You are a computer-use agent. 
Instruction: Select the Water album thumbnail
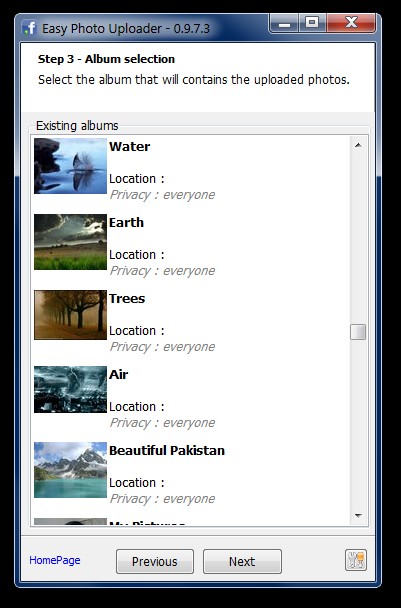pyautogui.click(x=70, y=166)
